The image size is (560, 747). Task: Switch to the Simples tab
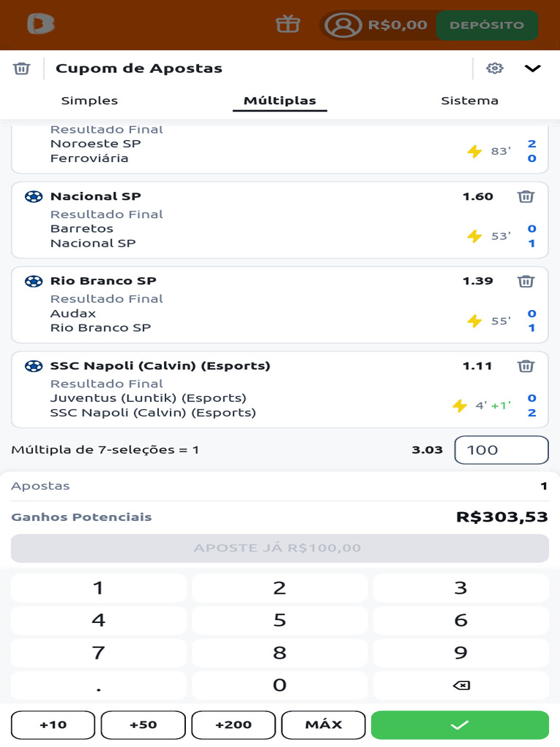click(90, 101)
